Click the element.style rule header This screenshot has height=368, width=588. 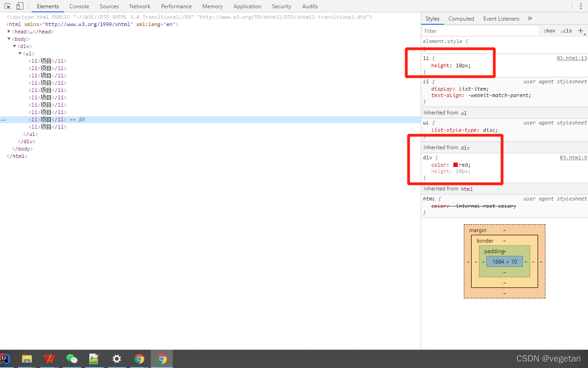pos(445,41)
